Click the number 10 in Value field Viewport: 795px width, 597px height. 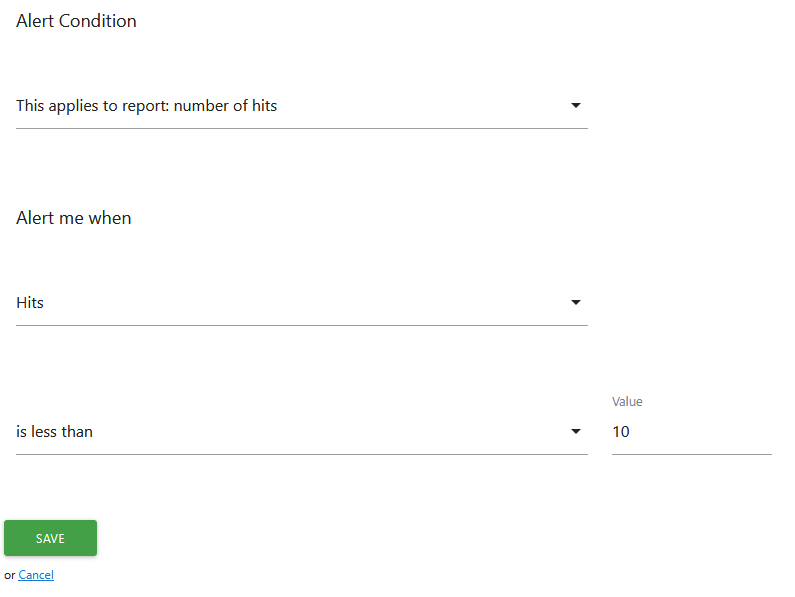click(621, 432)
